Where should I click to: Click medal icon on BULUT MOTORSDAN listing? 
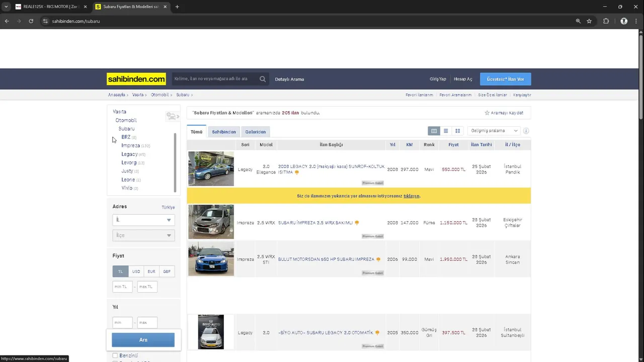[x=378, y=259]
